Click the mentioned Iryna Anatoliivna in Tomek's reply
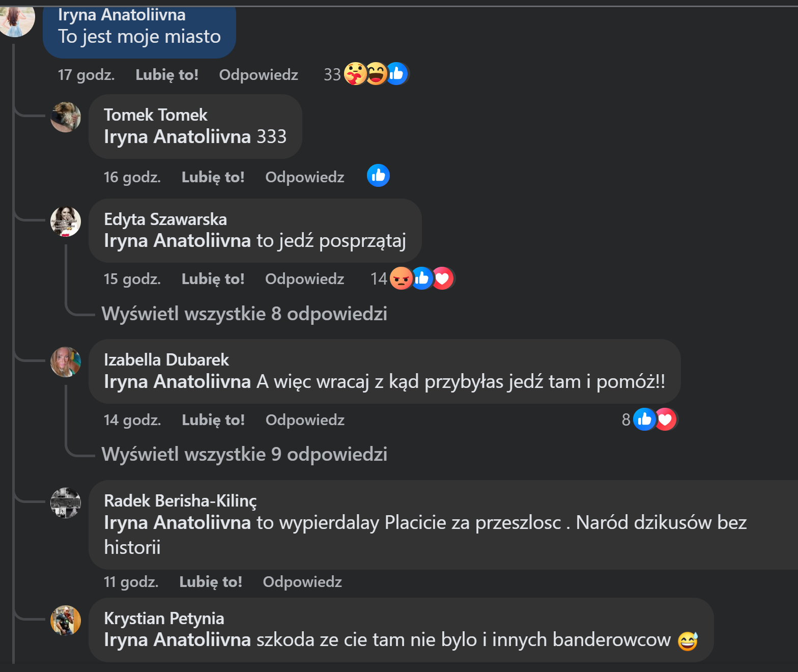Viewport: 798px width, 672px height. click(177, 137)
